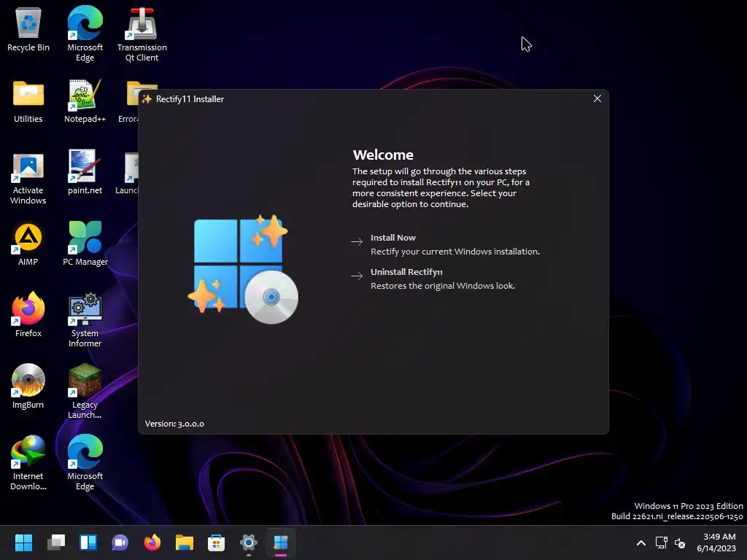This screenshot has width=747, height=560.
Task: Select Internet Download Manager desktop shortcut
Action: tap(28, 462)
